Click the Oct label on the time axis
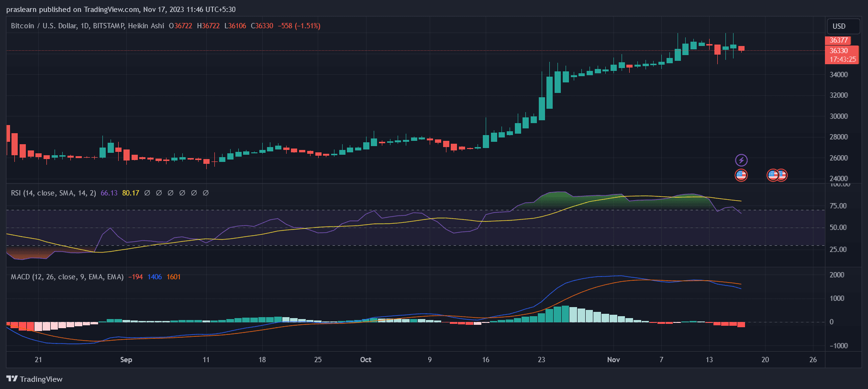868x389 pixels. 366,360
